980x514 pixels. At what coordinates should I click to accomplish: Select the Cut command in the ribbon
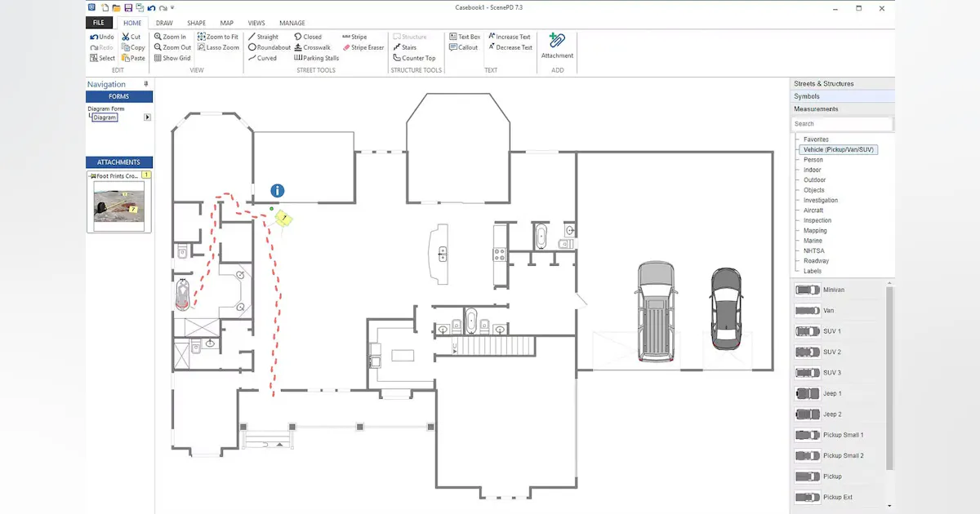coord(131,37)
